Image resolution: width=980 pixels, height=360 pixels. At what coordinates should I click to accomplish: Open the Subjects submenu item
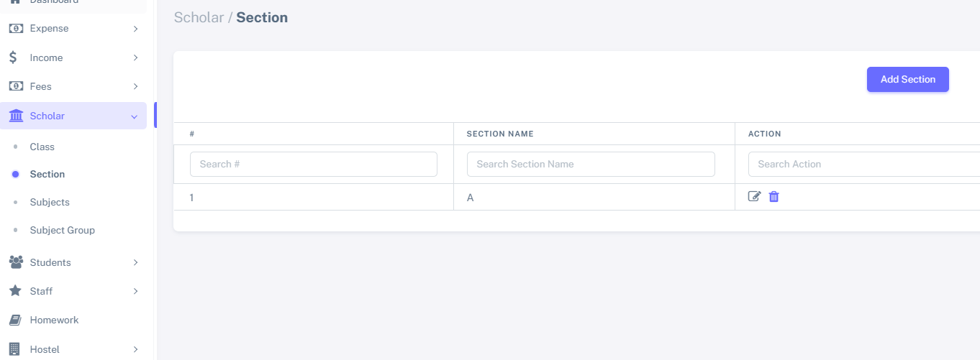click(50, 202)
